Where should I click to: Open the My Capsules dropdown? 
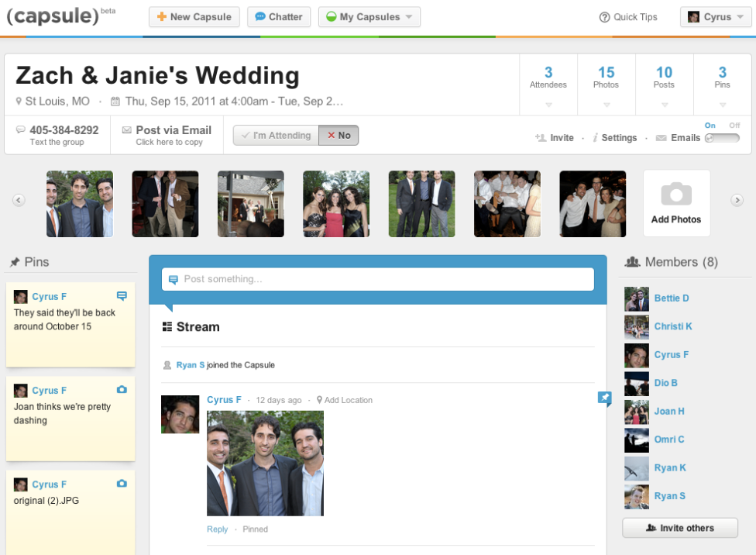tap(369, 17)
